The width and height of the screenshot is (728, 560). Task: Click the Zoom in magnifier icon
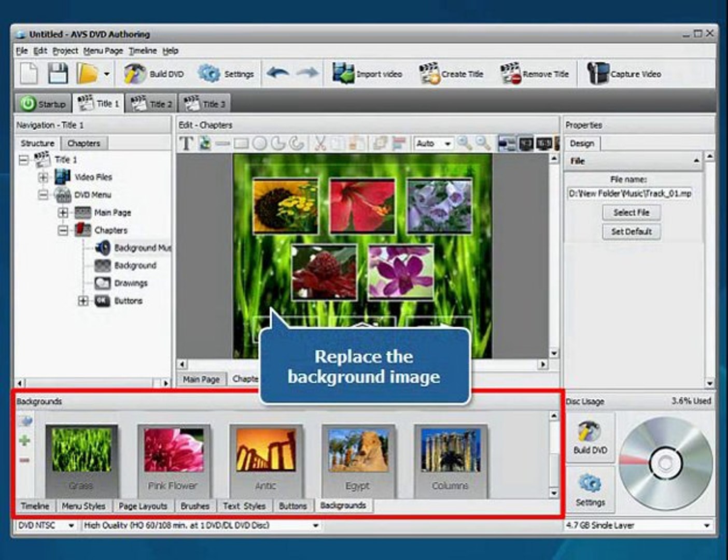(x=465, y=143)
